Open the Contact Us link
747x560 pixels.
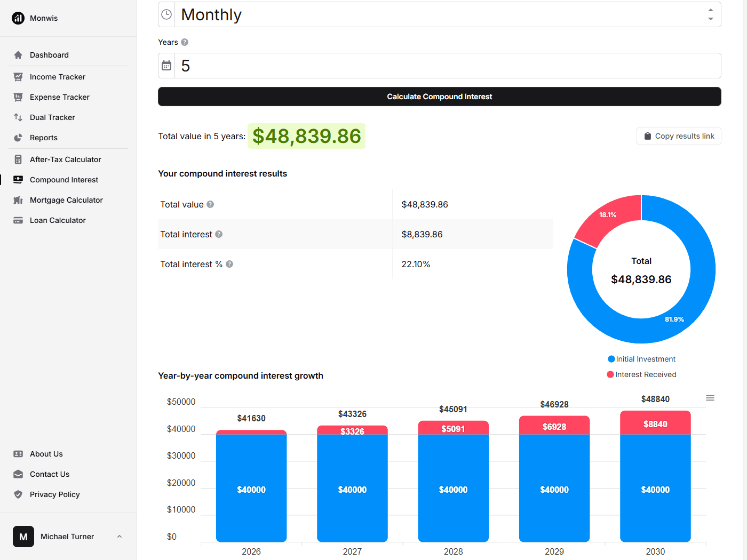coord(68,474)
